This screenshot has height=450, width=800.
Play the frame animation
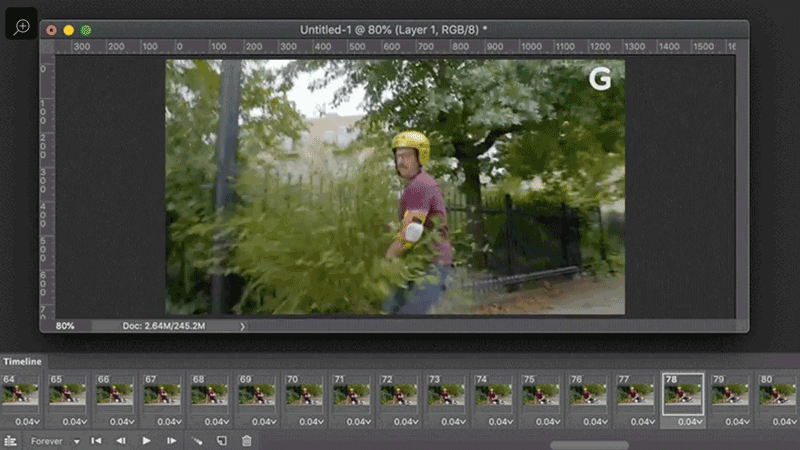coord(146,440)
